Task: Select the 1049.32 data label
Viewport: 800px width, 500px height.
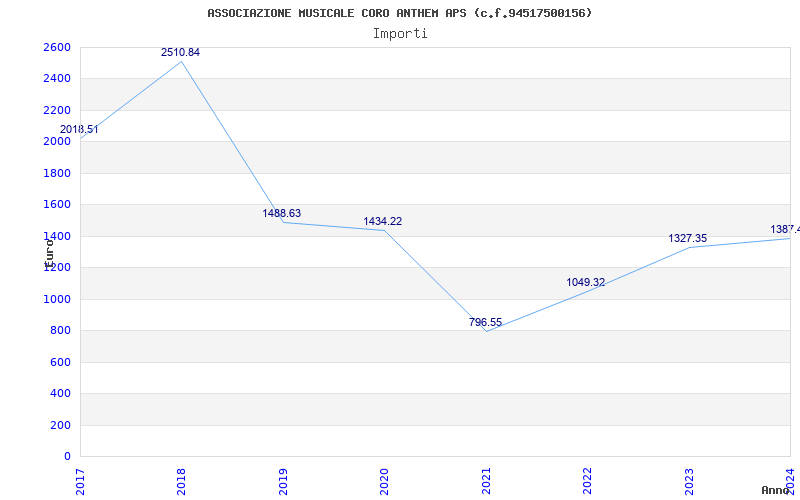Action: pyautogui.click(x=586, y=282)
